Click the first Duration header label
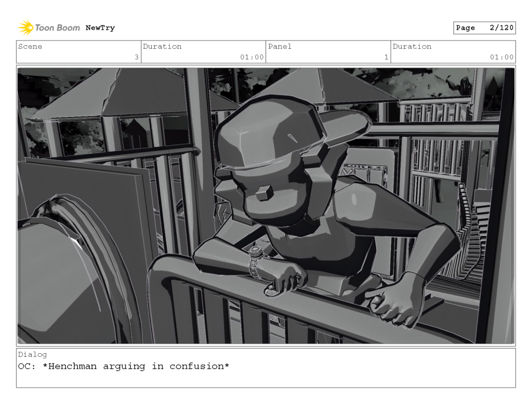The height and width of the screenshot is (412, 532). [163, 46]
